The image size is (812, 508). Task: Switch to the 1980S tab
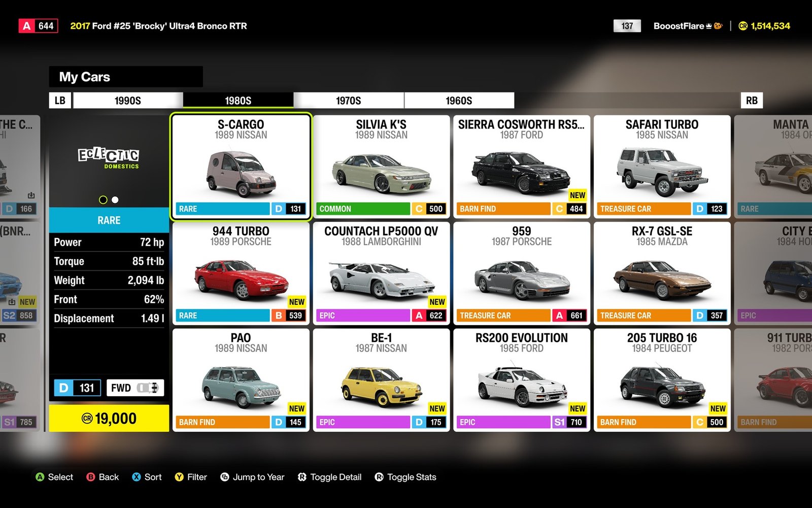click(x=238, y=101)
